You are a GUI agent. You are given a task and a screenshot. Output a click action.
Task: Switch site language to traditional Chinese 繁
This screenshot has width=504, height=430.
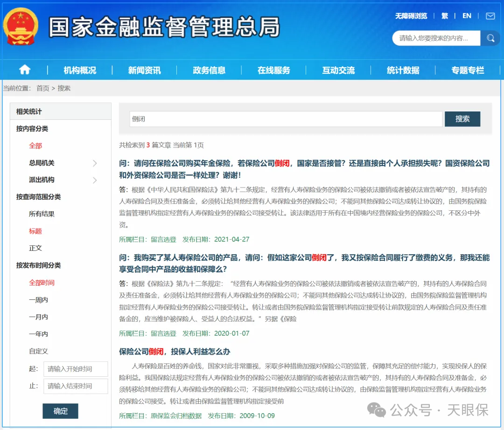(x=444, y=15)
